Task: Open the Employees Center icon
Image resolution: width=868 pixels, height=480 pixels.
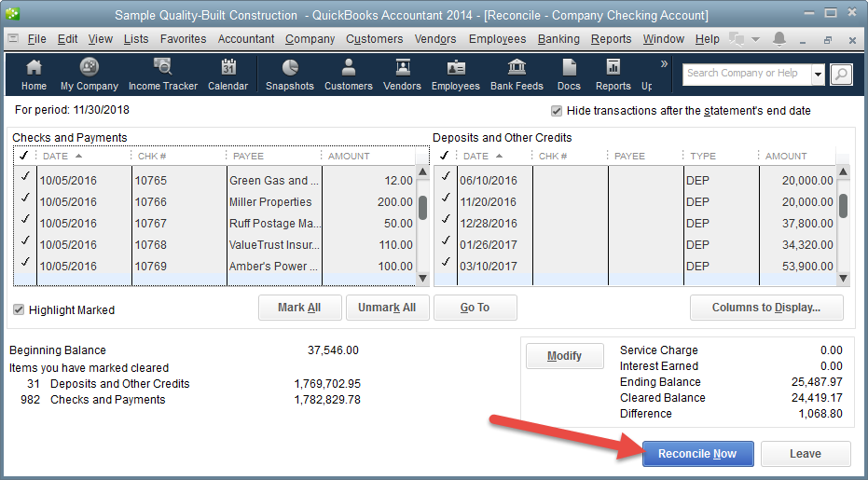Action: click(456, 75)
